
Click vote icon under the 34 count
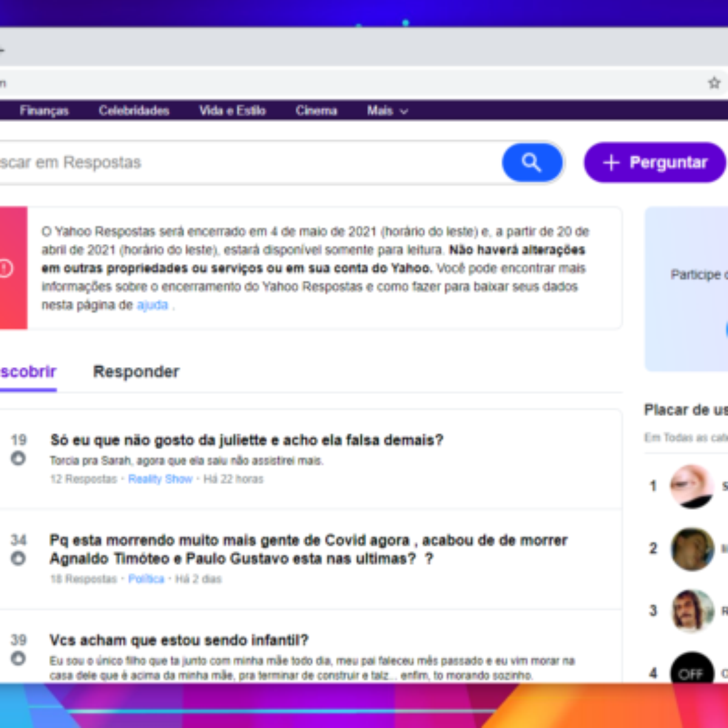point(18,558)
